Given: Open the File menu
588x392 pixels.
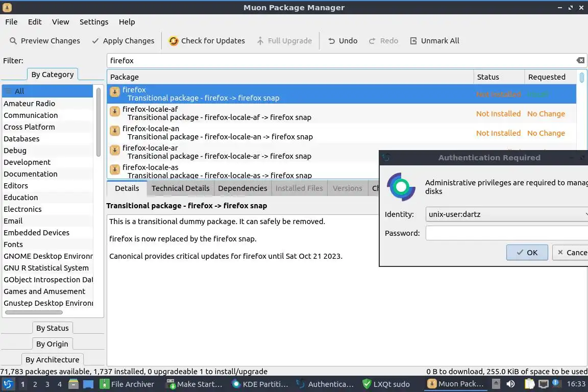Looking at the screenshot, I should (11, 22).
